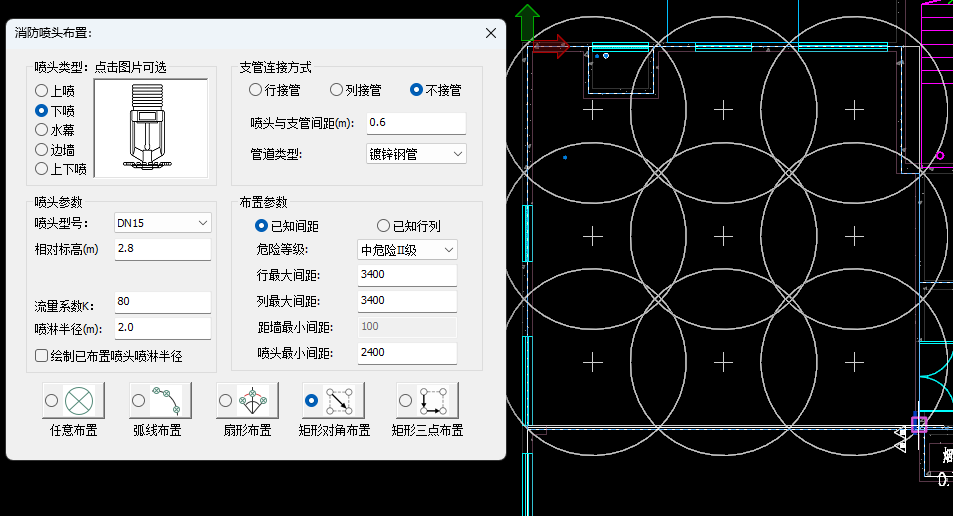
Task: Click the 相对标高 input field
Action: (162, 248)
